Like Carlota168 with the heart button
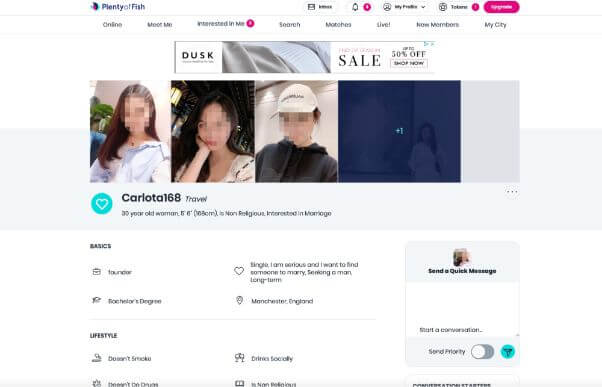Viewport: 602px width, 387px height. pos(102,203)
